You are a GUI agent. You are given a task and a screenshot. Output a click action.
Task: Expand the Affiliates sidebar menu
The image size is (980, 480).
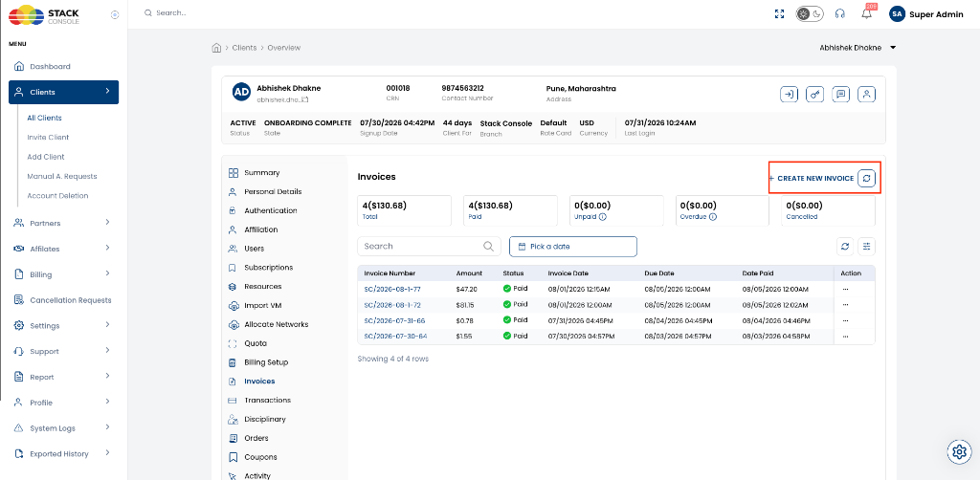tap(64, 249)
